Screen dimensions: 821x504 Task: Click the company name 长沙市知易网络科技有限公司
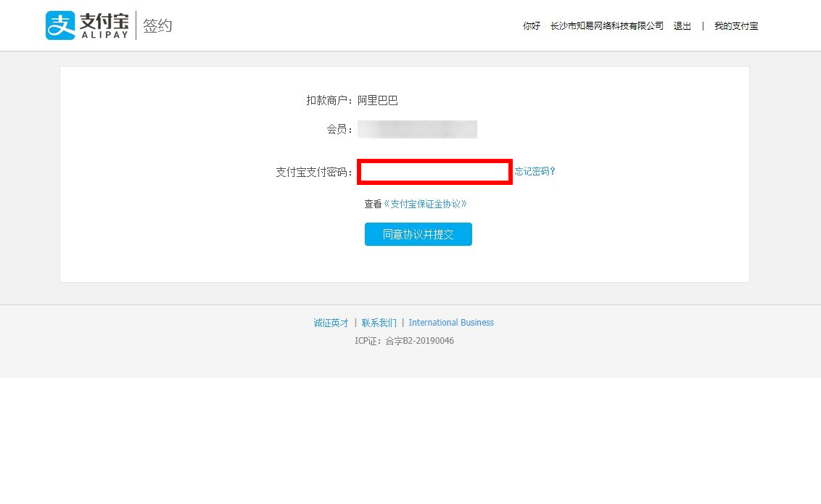[x=607, y=26]
